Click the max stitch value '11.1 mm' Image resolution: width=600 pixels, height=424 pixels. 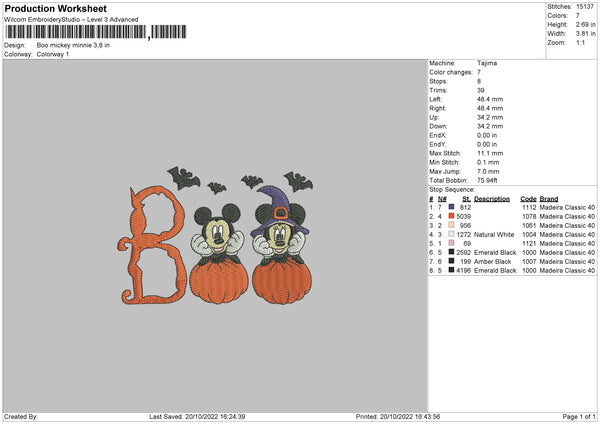click(490, 153)
